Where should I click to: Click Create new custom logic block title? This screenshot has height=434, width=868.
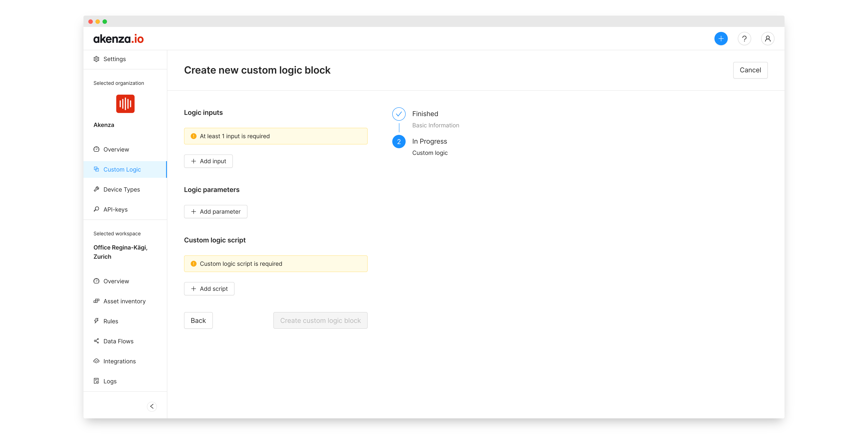(257, 70)
